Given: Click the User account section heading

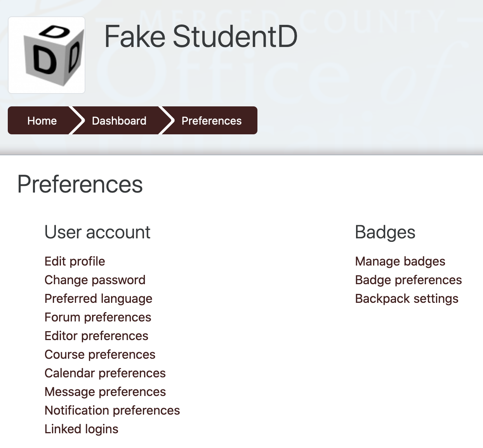Looking at the screenshot, I should 97,232.
